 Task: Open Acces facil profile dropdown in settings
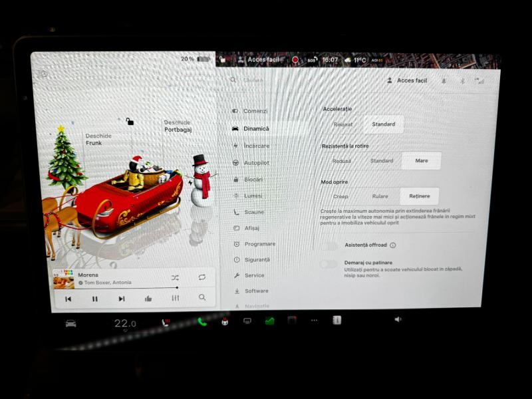coord(407,80)
